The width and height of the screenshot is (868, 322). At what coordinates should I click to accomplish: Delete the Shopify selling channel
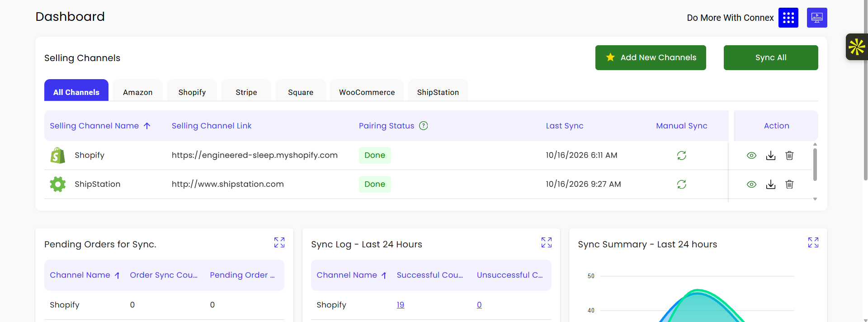(789, 156)
